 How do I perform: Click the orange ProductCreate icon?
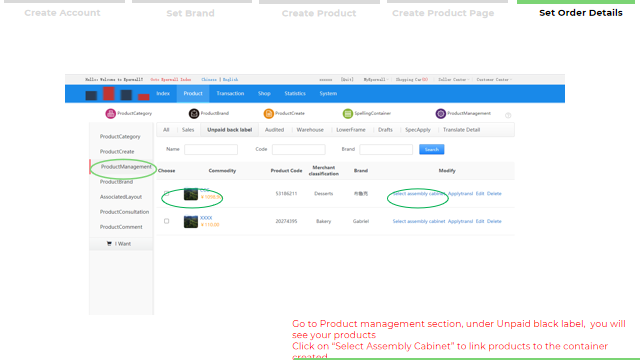click(268, 113)
